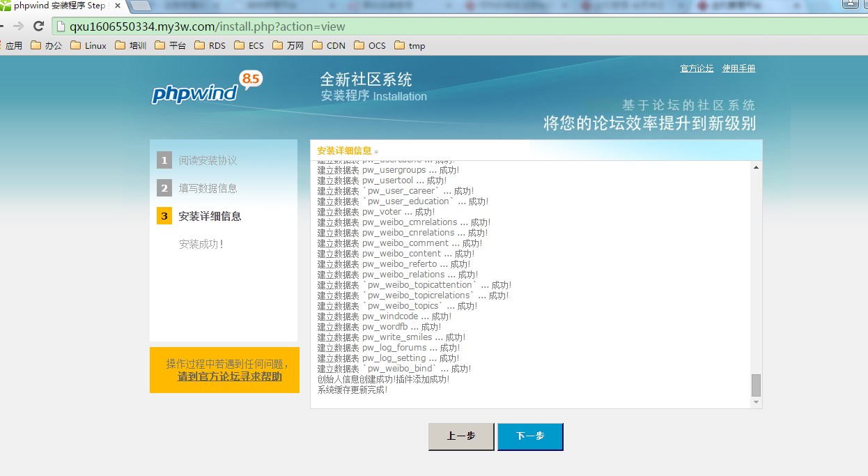Click log line pw_log_forums 成功
Screen dimensions: 868x476
pyautogui.click(x=388, y=348)
